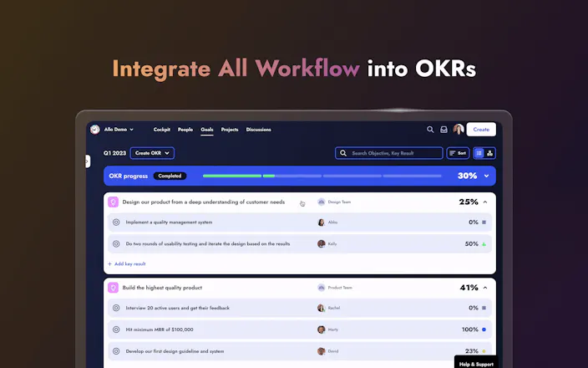The height and width of the screenshot is (368, 588).
Task: Click the avatar on the quality management row
Action: [x=321, y=222]
